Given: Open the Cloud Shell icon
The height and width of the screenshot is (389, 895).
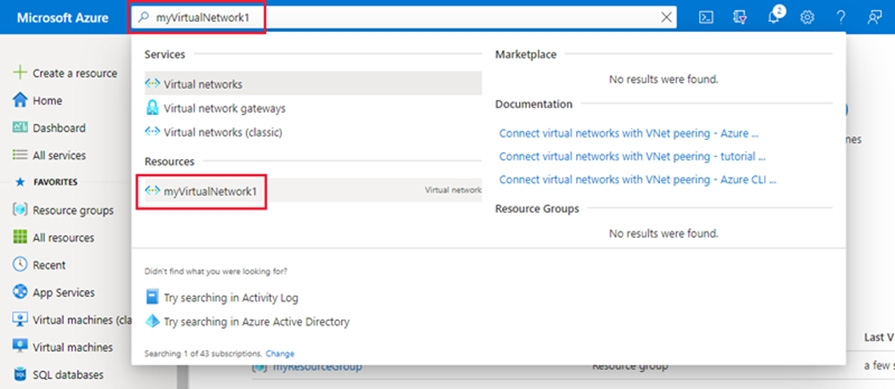Looking at the screenshot, I should tap(706, 18).
